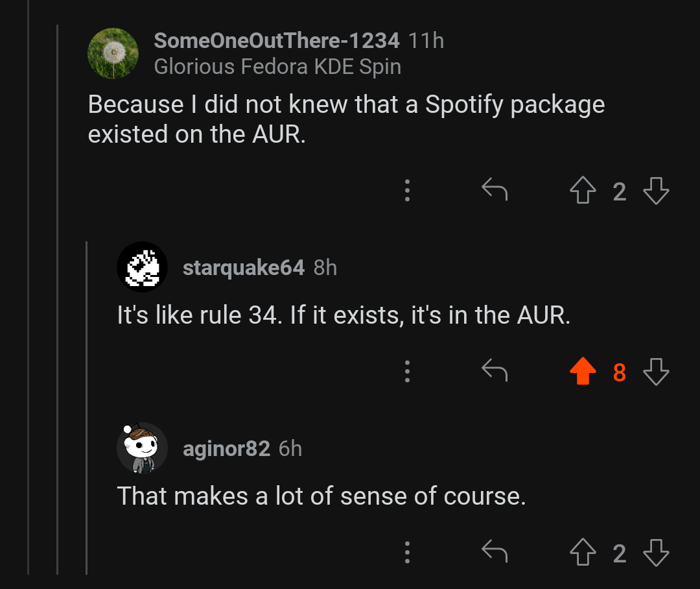Image resolution: width=700 pixels, height=589 pixels.
Task: Downvote SomeOneOutThere-1234's Spotify comment
Action: (655, 191)
